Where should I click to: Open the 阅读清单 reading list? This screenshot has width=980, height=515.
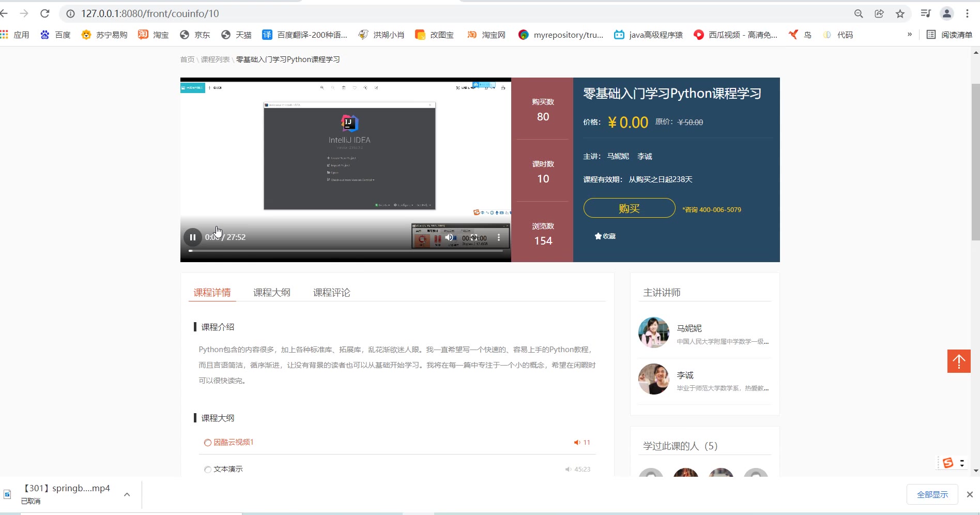tap(950, 35)
